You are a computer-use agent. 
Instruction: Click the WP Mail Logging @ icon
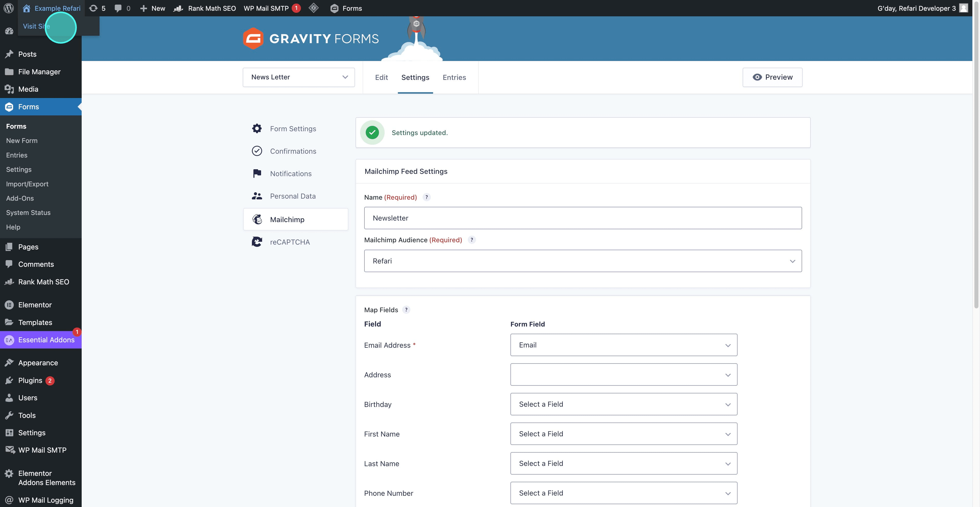9,500
